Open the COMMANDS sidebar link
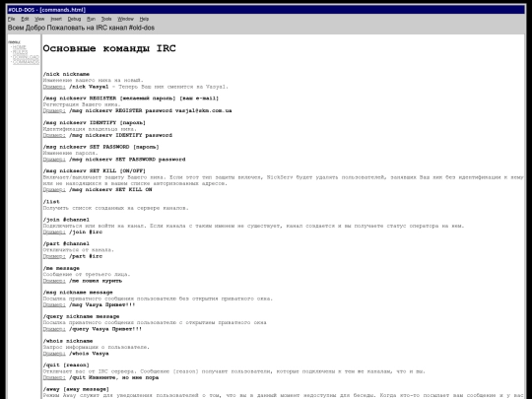532x399 pixels. 26,62
